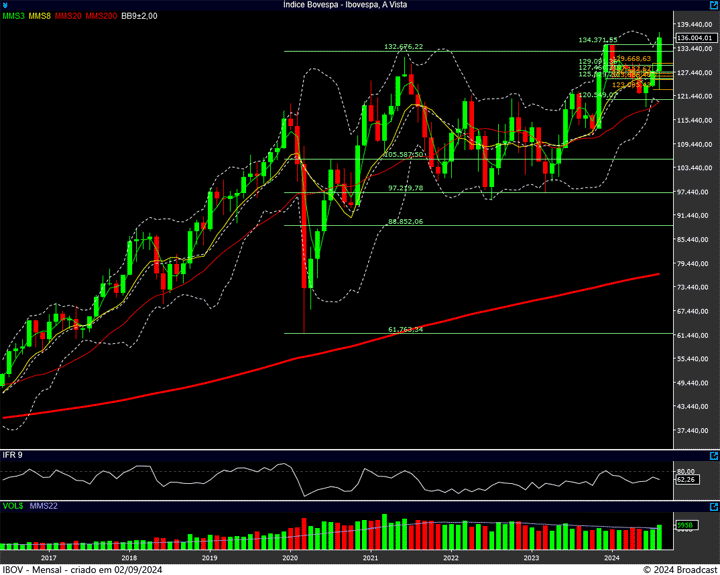Select the BB9±2,00 Bollinger Bands label
This screenshot has height=575, width=720.
pos(139,16)
